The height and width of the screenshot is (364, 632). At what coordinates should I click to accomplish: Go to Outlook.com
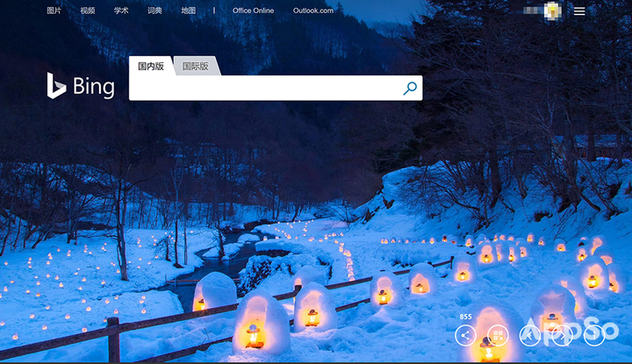(313, 11)
